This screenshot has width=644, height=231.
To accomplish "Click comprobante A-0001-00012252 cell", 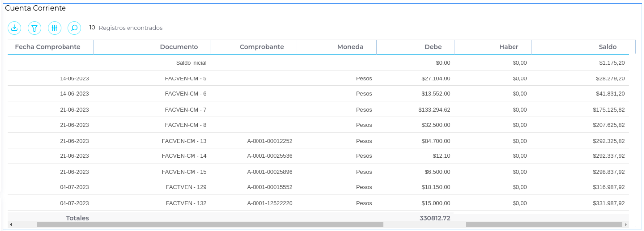I will pos(269,141).
